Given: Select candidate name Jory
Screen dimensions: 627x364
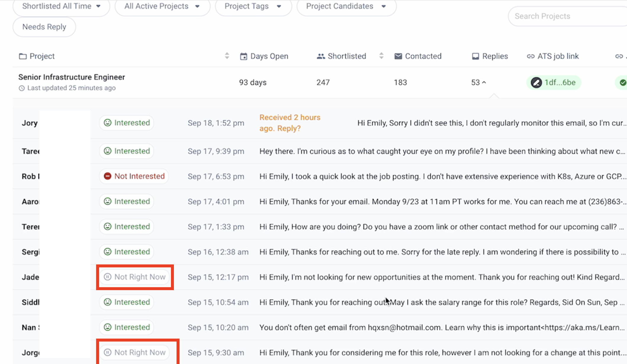Looking at the screenshot, I should click(30, 123).
